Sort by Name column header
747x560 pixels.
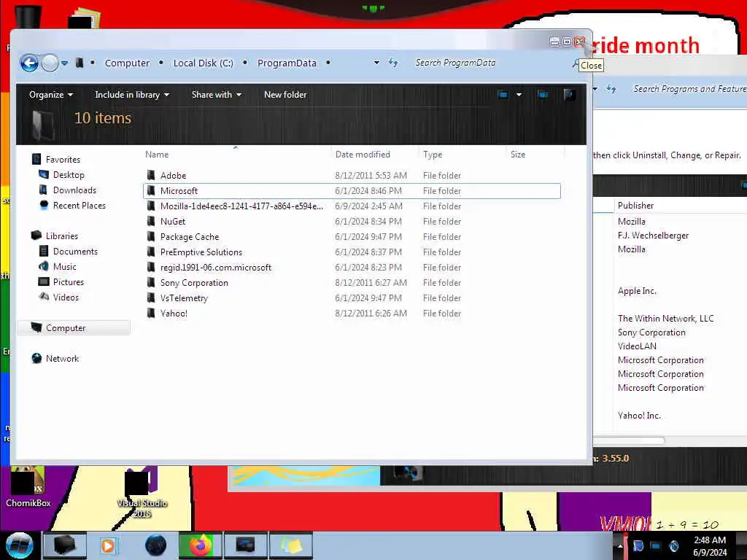click(157, 155)
